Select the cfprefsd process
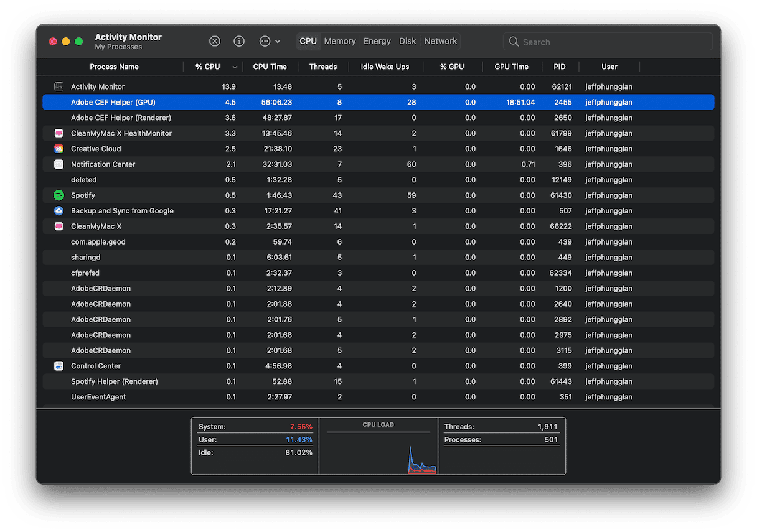 [x=378, y=273]
